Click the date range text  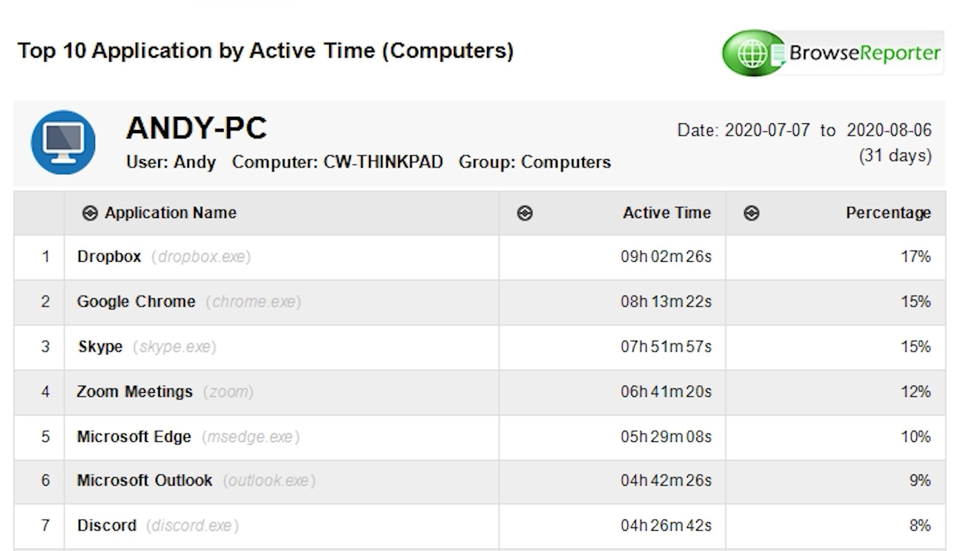coord(804,131)
